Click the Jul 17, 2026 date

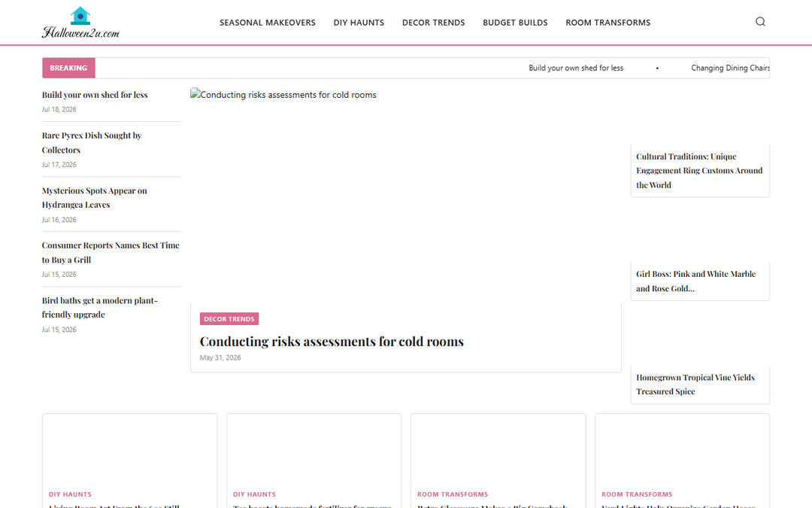(59, 164)
